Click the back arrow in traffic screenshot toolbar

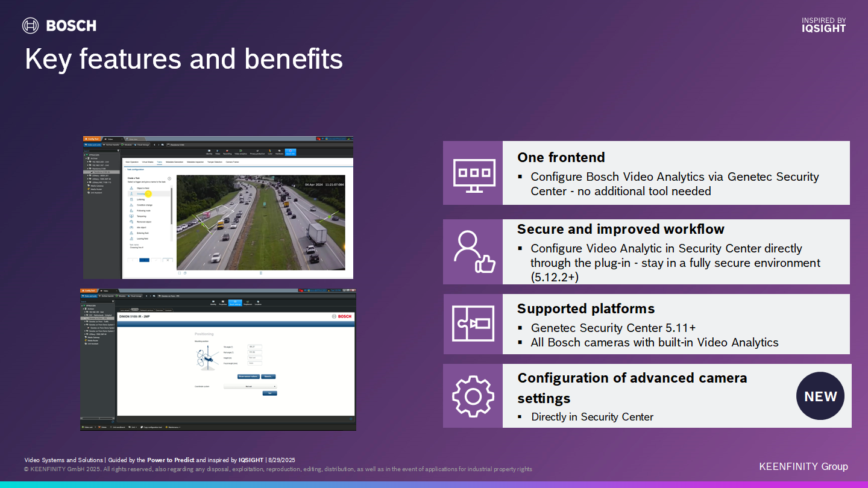pyautogui.click(x=154, y=145)
